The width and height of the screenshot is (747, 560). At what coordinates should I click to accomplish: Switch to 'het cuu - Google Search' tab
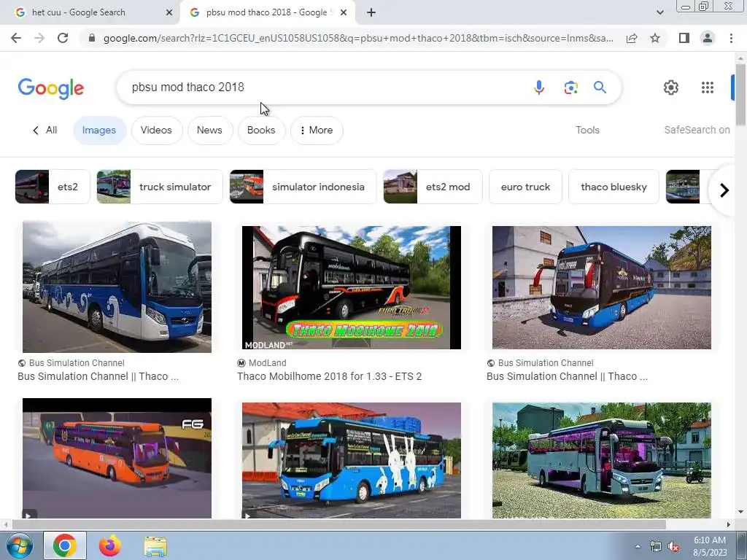click(x=90, y=12)
